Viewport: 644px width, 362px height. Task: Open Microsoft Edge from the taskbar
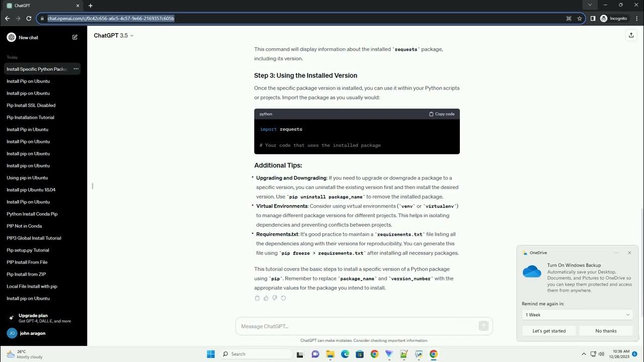(345, 354)
